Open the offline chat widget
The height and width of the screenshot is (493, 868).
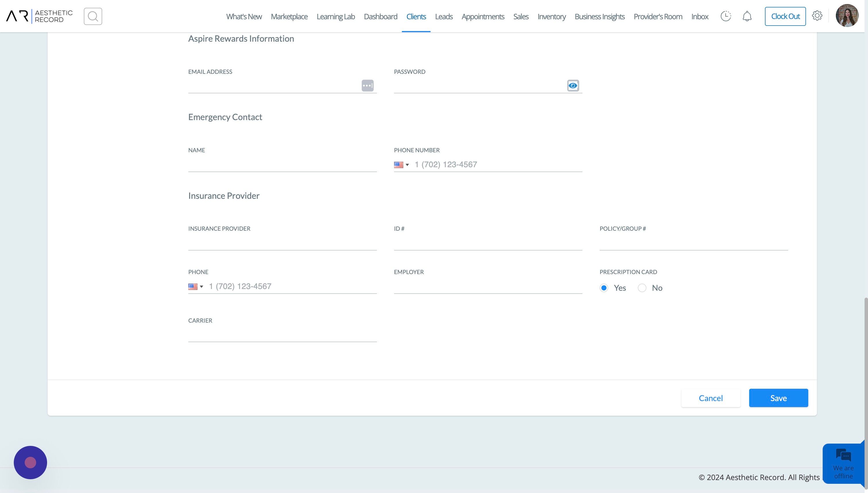coord(843,463)
